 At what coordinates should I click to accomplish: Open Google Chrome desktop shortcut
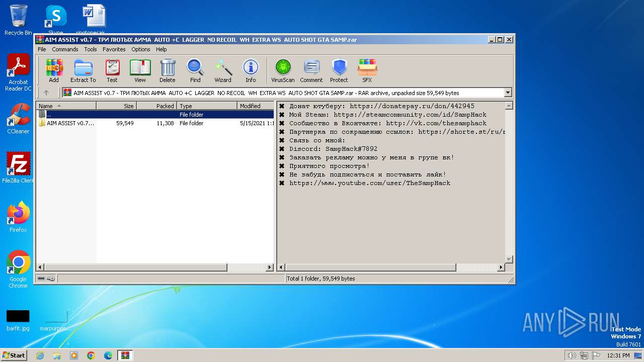18,269
